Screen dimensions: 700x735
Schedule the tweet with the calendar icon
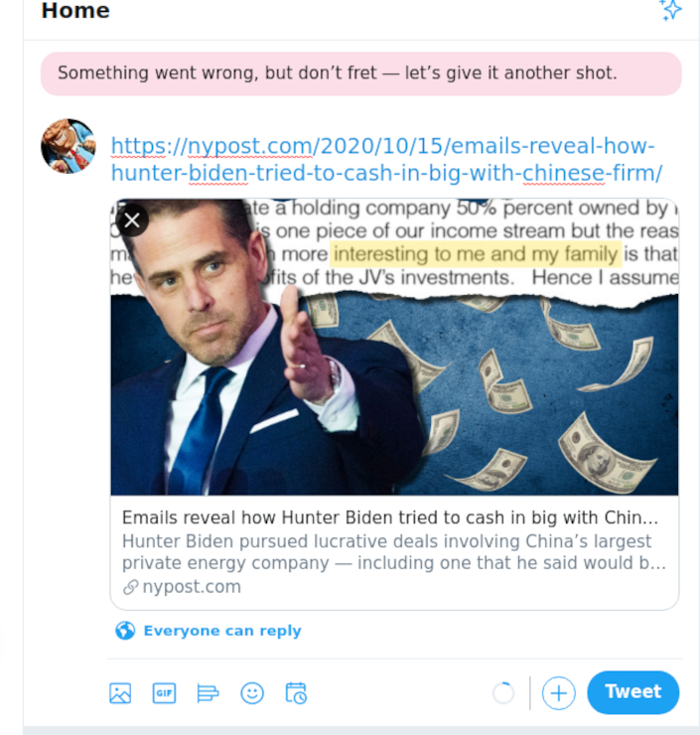click(x=296, y=693)
